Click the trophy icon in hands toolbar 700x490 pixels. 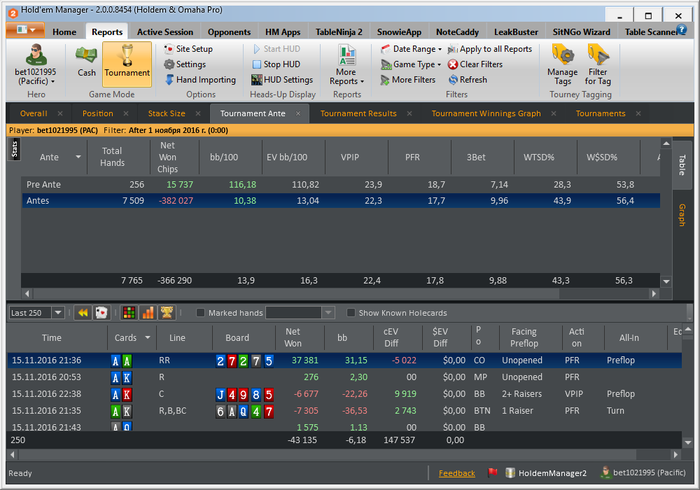point(167,313)
